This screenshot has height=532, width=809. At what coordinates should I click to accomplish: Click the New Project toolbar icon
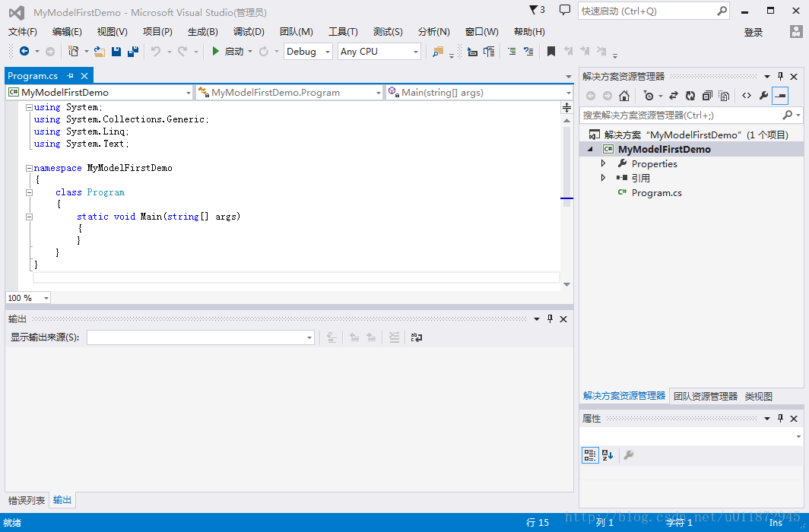[74, 51]
